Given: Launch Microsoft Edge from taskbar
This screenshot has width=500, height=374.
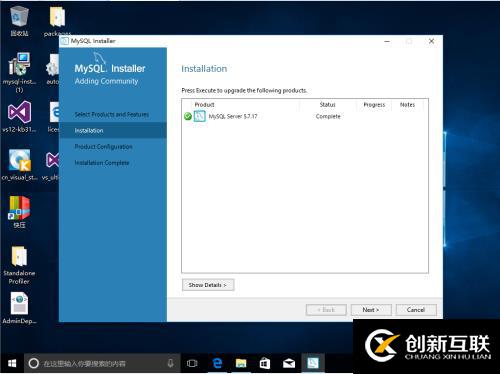Looking at the screenshot, I should 217,363.
